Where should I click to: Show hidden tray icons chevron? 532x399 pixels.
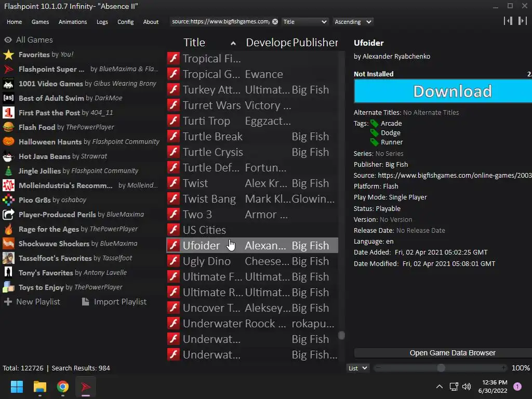pyautogui.click(x=440, y=387)
